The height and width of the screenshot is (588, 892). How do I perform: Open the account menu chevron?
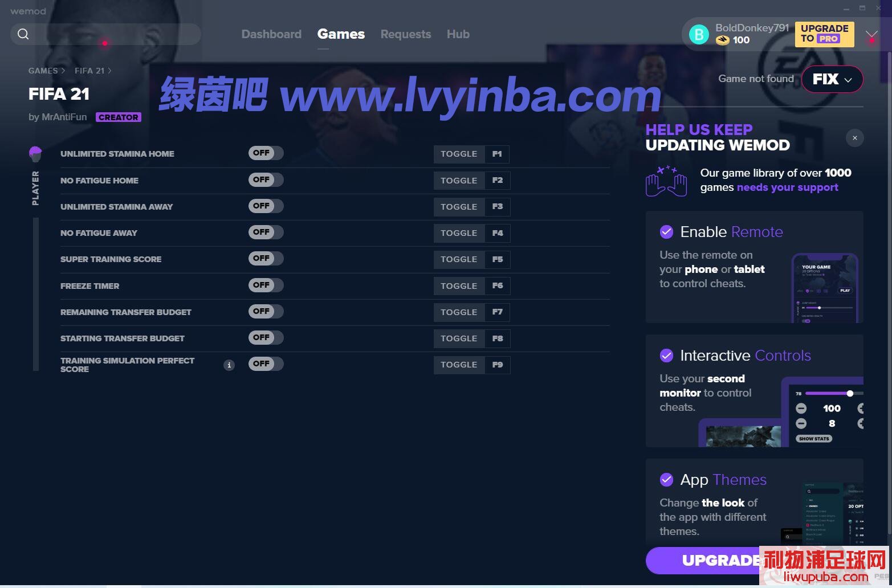pyautogui.click(x=871, y=35)
